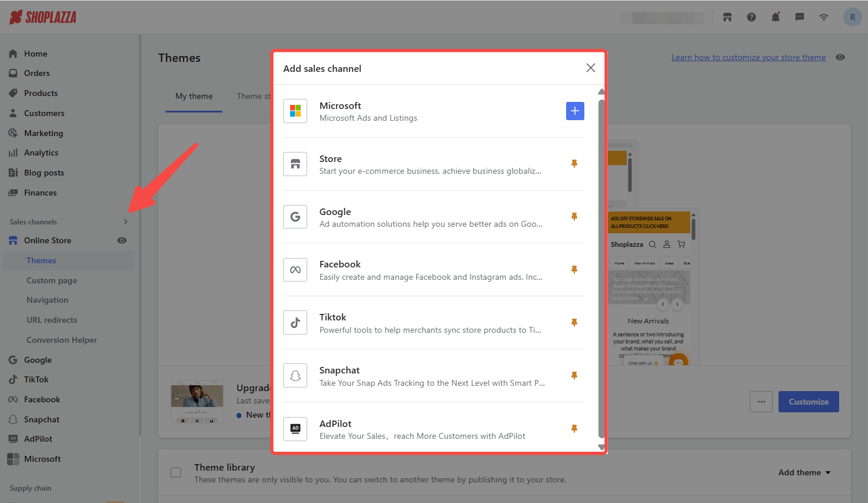The width and height of the screenshot is (868, 503).
Task: Click the Customize button
Action: (x=809, y=402)
